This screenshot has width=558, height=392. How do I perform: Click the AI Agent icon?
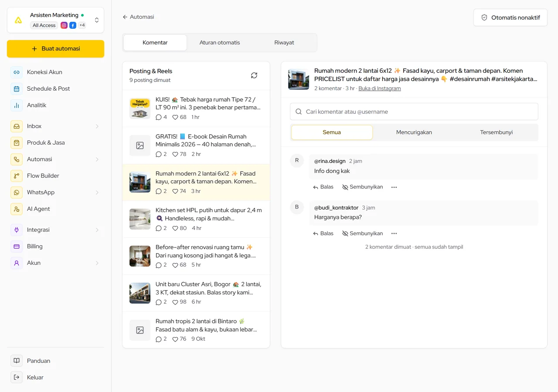tap(17, 209)
